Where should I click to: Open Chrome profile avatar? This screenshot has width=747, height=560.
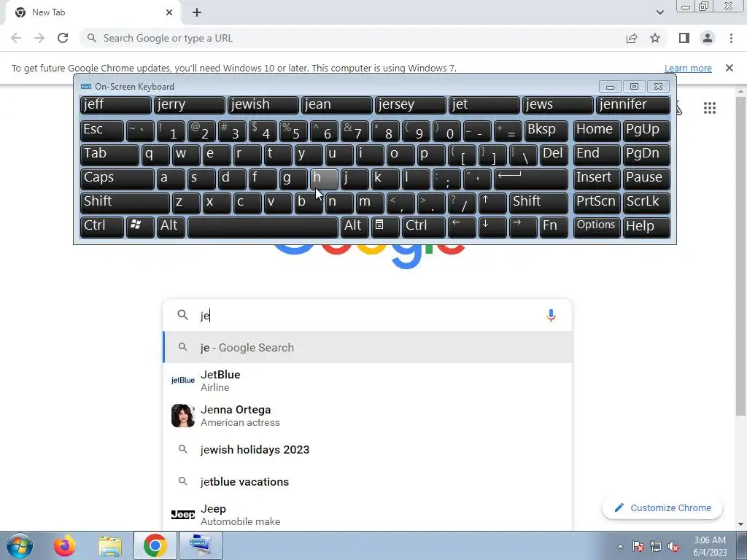point(708,38)
